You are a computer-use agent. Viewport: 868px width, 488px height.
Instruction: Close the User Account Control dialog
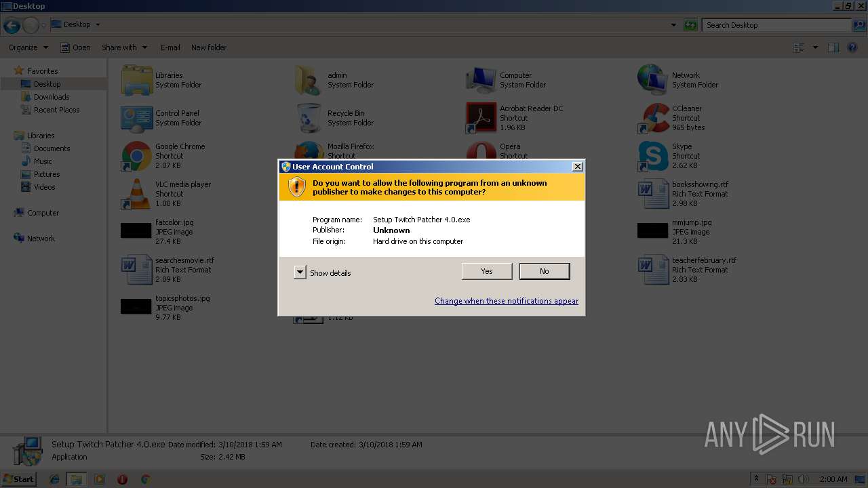coord(577,166)
